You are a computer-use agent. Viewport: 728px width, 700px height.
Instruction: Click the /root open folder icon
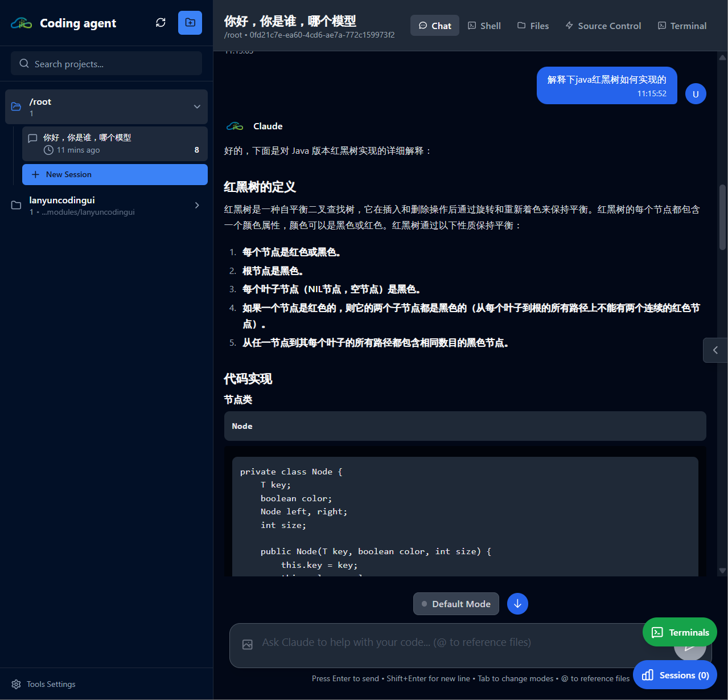pyautogui.click(x=17, y=107)
